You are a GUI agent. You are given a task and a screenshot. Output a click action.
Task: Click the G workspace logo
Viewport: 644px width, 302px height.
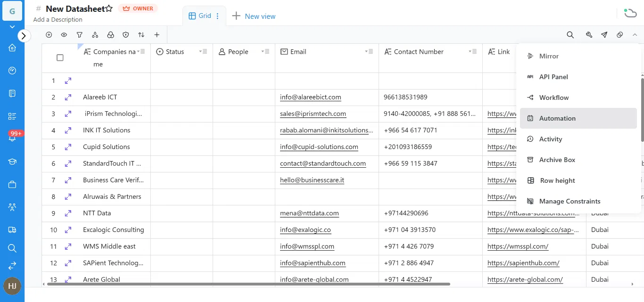pos(12,11)
